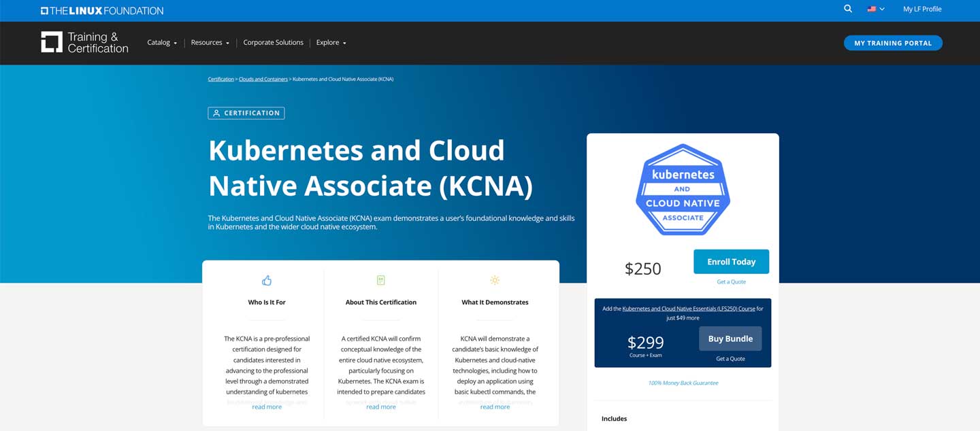
Task: Click the Buy Bundle button
Action: [730, 339]
